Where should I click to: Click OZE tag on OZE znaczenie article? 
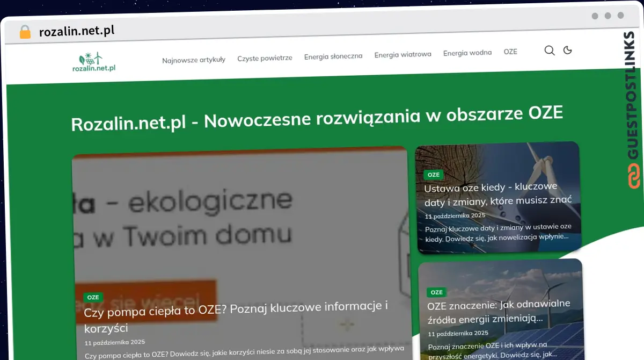coord(437,292)
